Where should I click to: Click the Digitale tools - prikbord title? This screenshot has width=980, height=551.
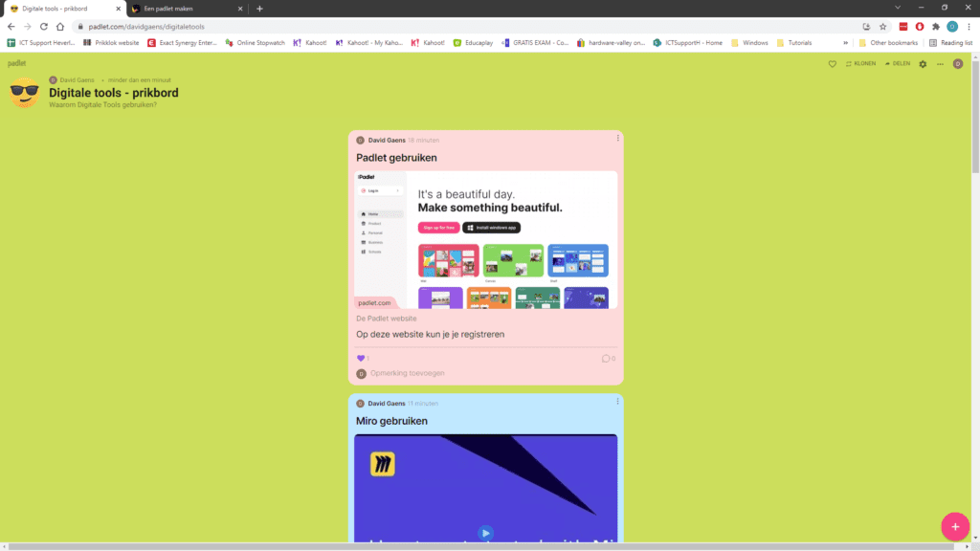(x=114, y=93)
